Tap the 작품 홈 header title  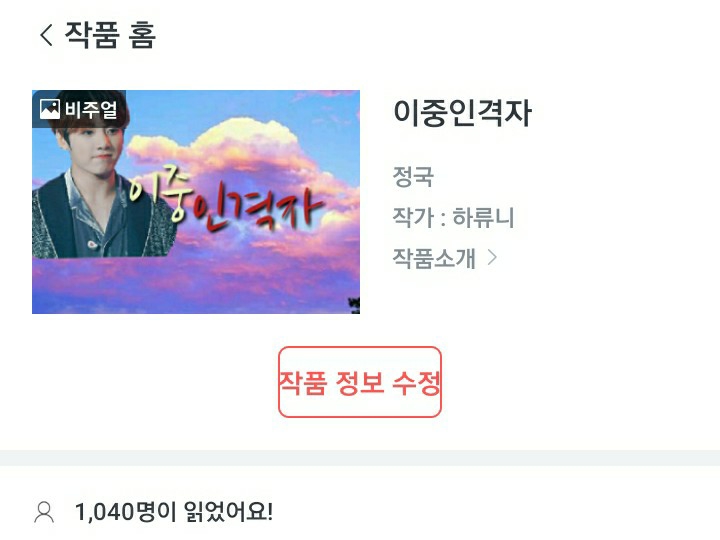pyautogui.click(x=110, y=35)
